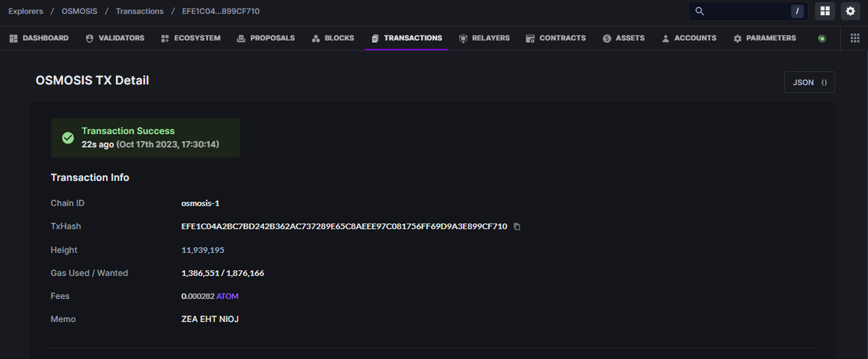
Task: Open the Blocks tab
Action: pyautogui.click(x=333, y=38)
